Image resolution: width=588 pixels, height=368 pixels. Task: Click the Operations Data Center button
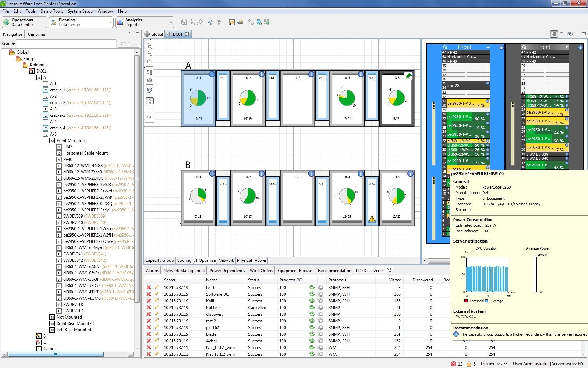(24, 22)
